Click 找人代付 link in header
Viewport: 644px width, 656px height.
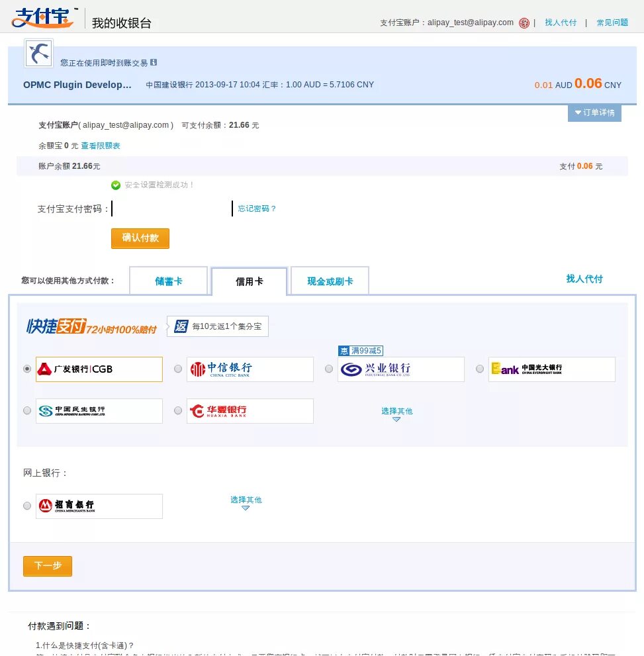pyautogui.click(x=561, y=23)
